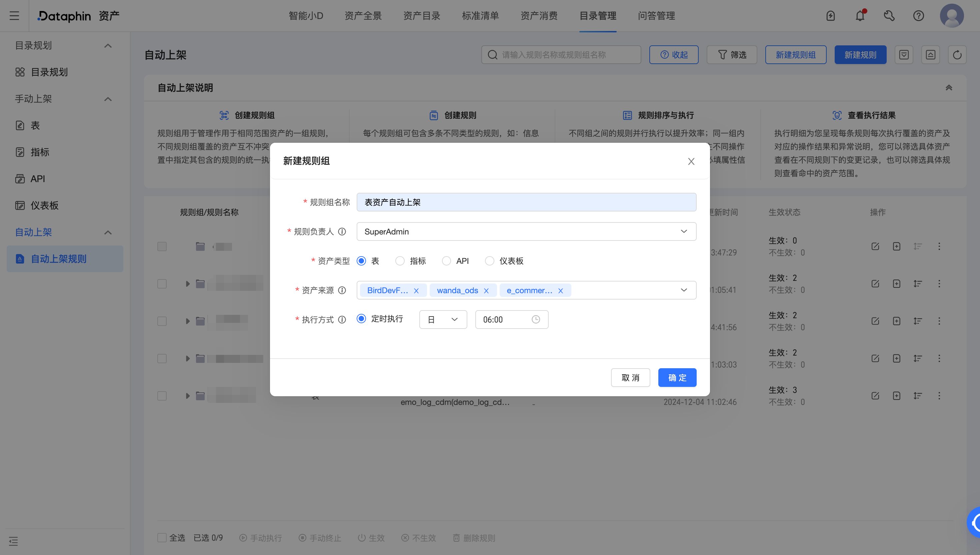The height and width of the screenshot is (555, 980).
Task: Remove the wanda_ods tag
Action: click(x=486, y=291)
